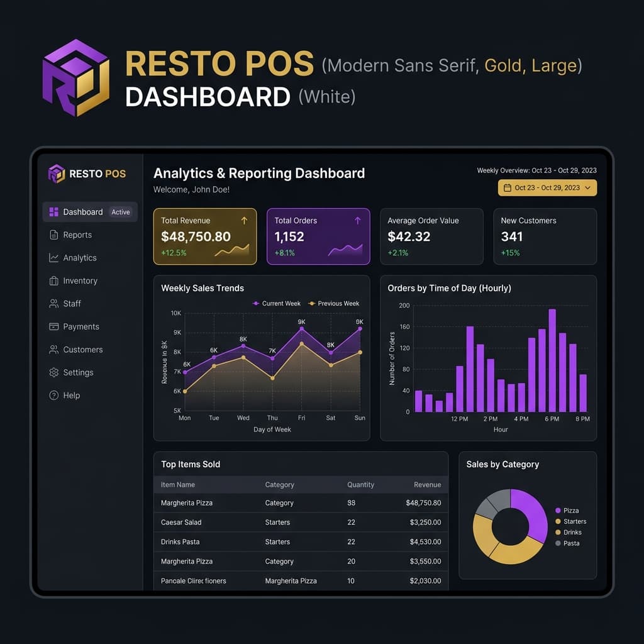Viewport: 644px width, 644px height.
Task: Click the Settings gear icon
Action: pos(54,372)
